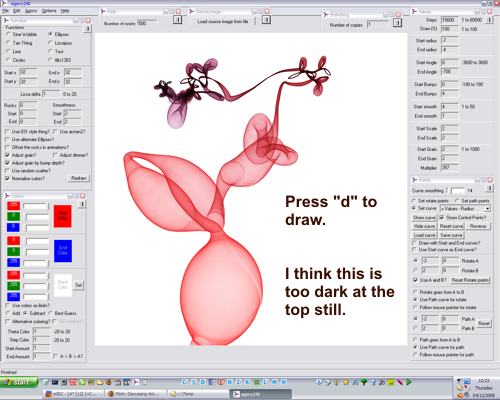Open the Windows Start menu

(x=19, y=382)
